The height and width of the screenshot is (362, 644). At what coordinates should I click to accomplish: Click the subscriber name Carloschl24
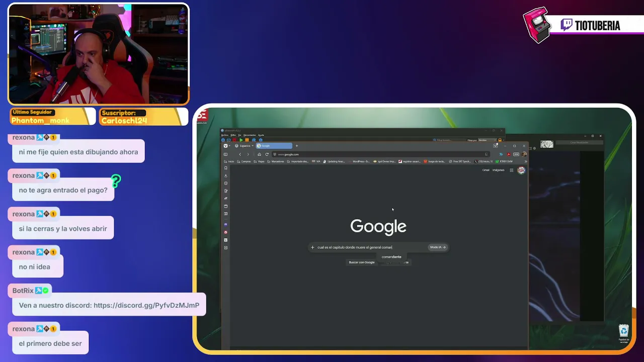click(124, 121)
